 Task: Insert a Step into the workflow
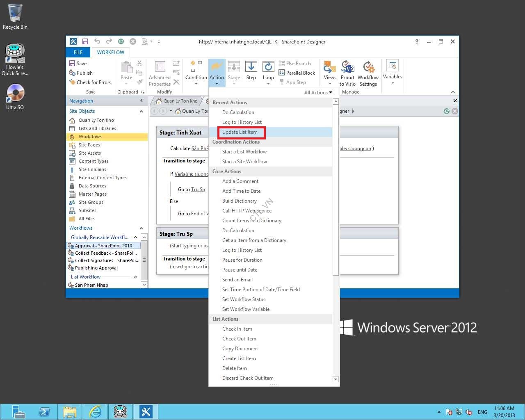[251, 71]
